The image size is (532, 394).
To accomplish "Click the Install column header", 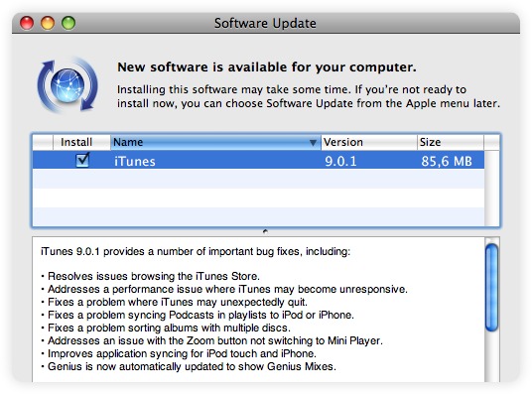I will point(81,142).
